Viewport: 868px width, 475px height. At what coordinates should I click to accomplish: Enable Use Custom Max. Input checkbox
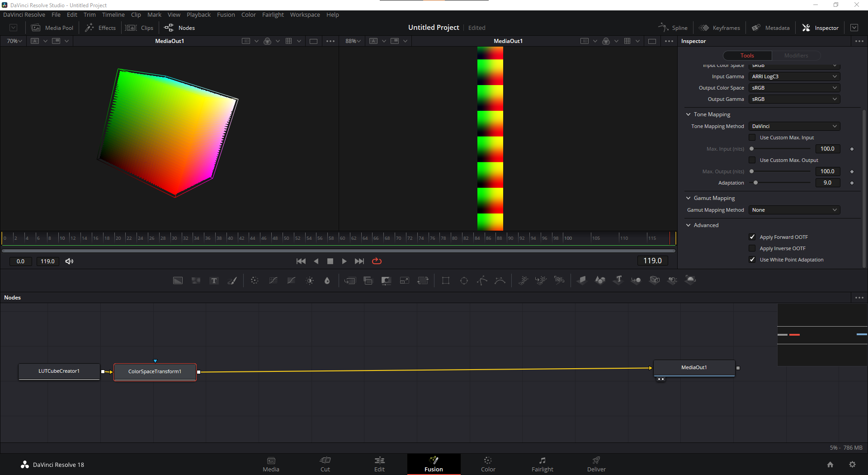tap(752, 138)
